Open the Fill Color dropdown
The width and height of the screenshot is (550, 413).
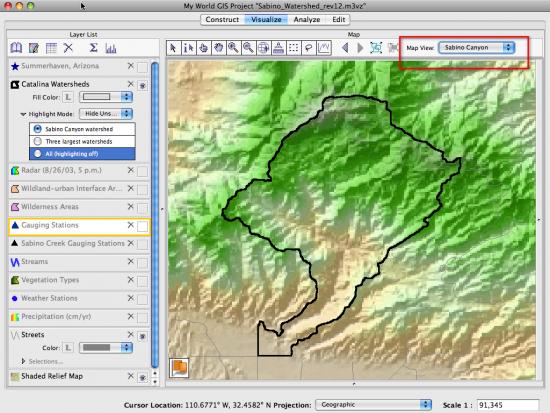(x=106, y=97)
